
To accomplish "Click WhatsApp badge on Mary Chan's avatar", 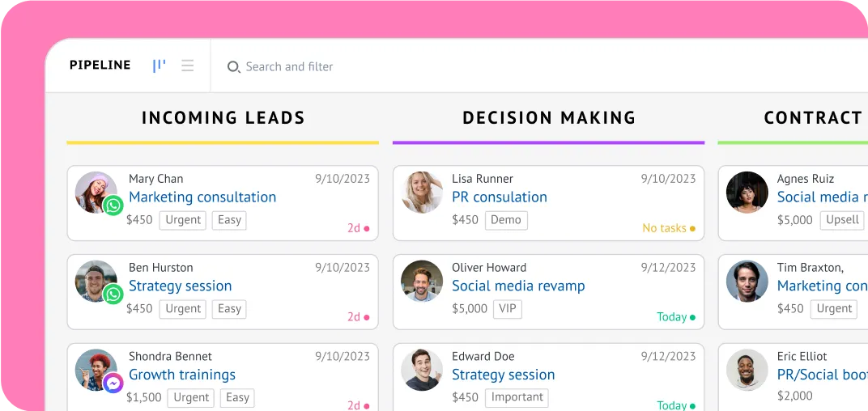I will pos(113,205).
